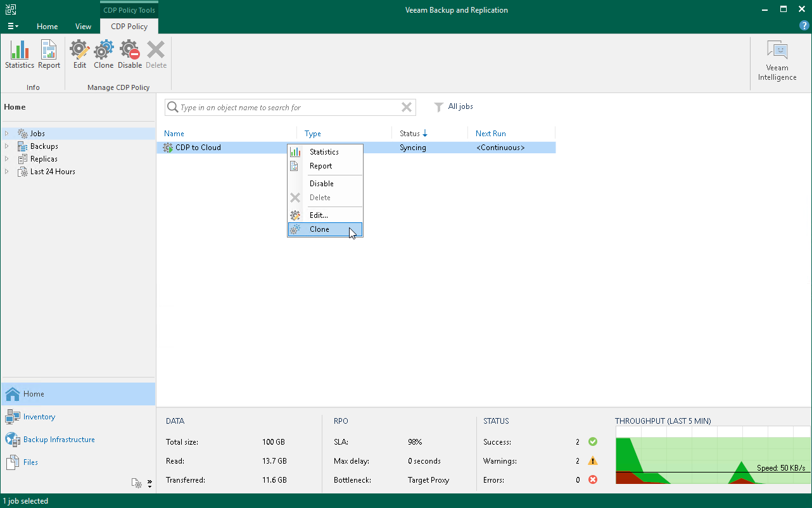Image resolution: width=812 pixels, height=508 pixels.
Task: Expand the Backups tree node
Action: (x=7, y=146)
